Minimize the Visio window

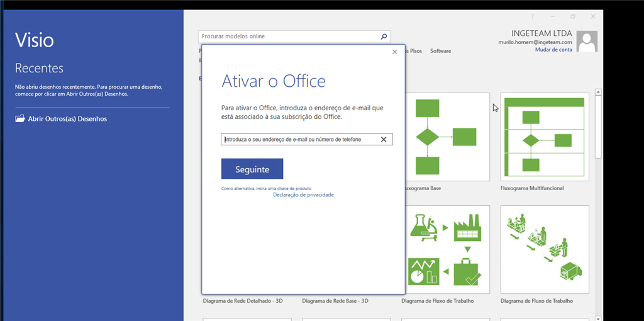553,16
